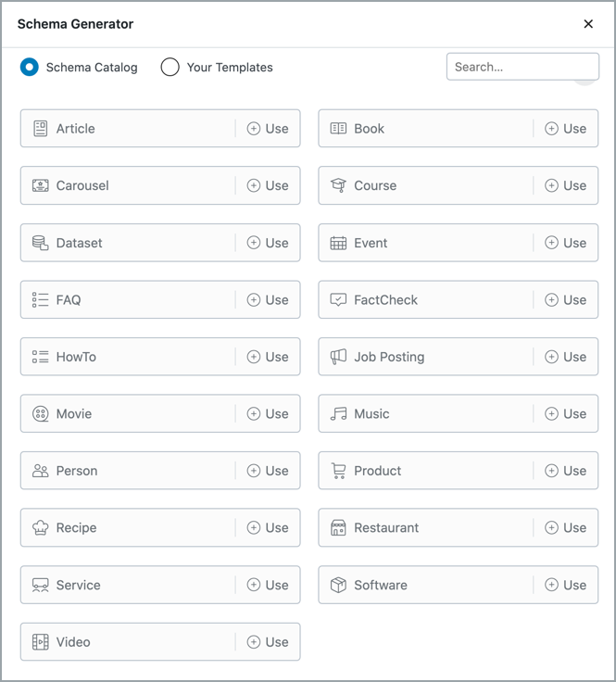616x682 pixels.
Task: Click the Job Posting megaphone icon
Action: tap(338, 357)
